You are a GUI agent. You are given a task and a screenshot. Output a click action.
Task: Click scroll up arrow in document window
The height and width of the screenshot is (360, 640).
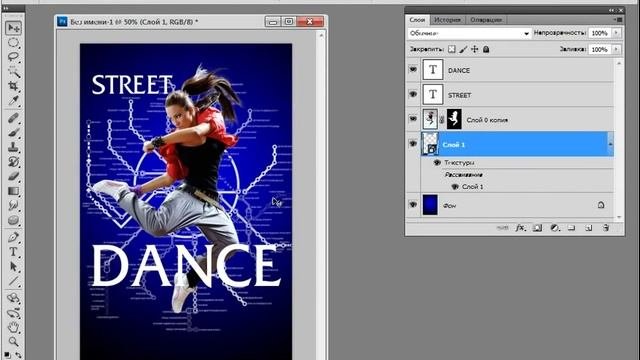[x=321, y=36]
